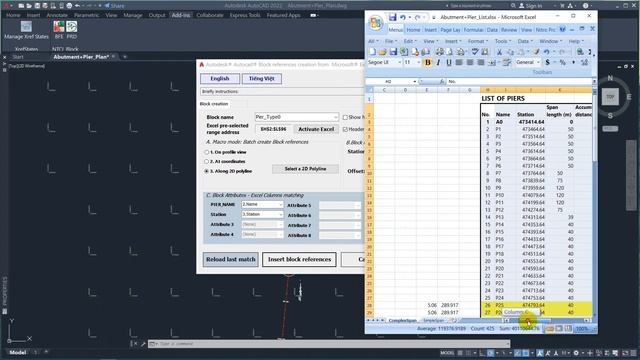
Task: Toggle AutoCAD MODEL space status button
Action: pyautogui.click(x=447, y=353)
